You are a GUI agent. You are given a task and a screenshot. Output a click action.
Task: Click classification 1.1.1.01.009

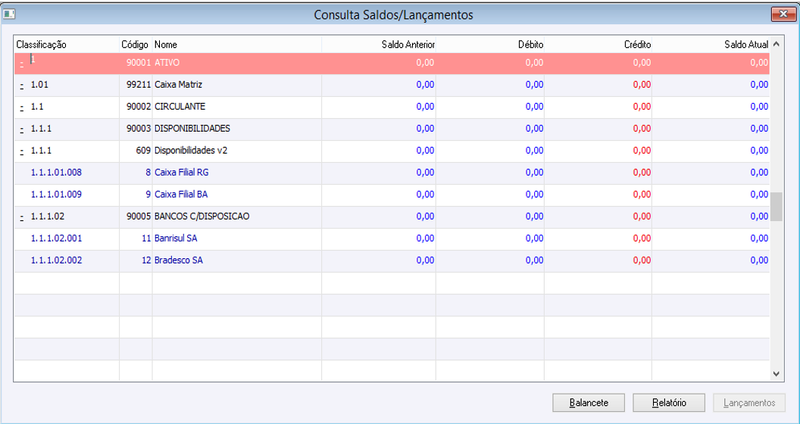56,194
